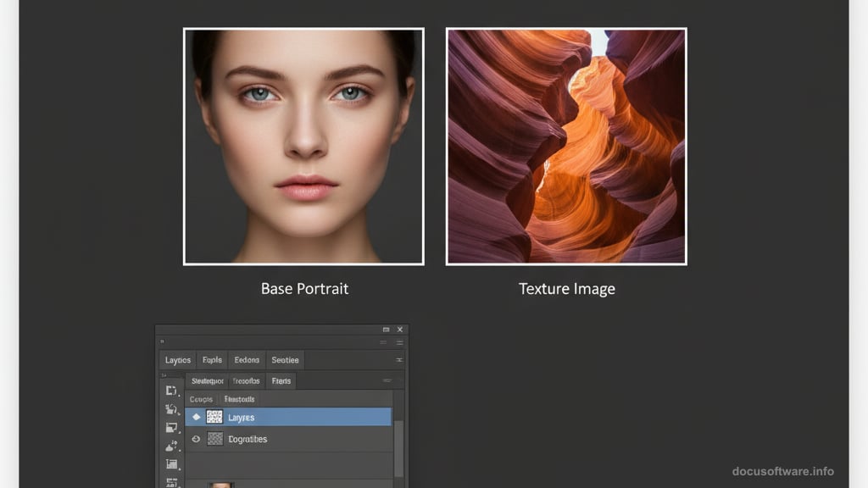The width and height of the screenshot is (868, 488).
Task: Select the Treoofios sub-tab
Action: tap(246, 381)
